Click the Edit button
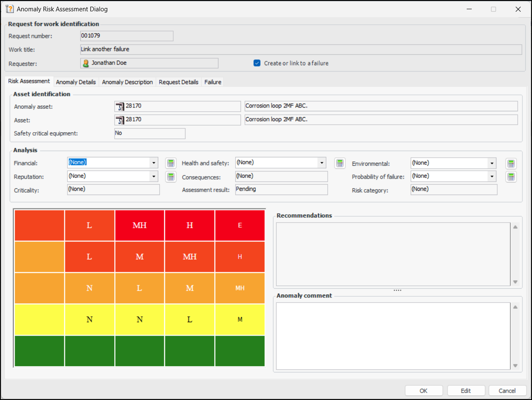The image size is (532, 400). pos(465,391)
